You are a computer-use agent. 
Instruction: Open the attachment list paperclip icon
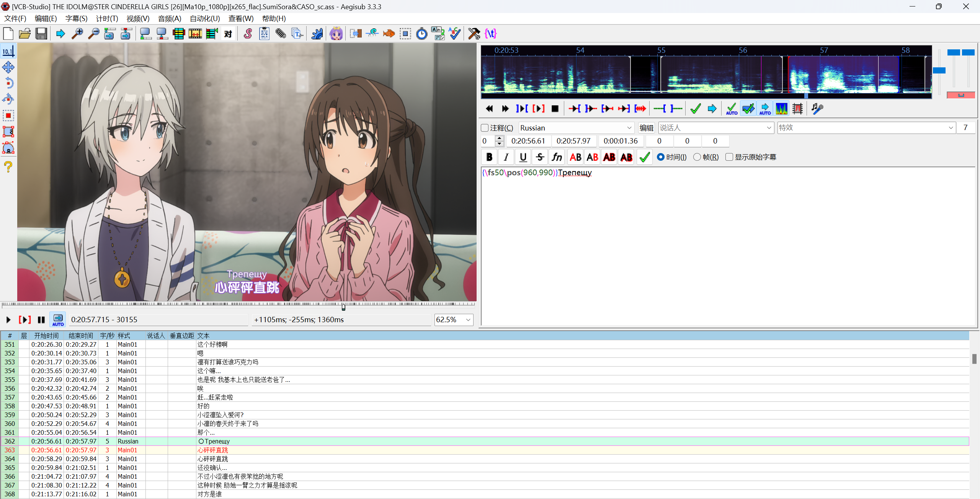pyautogui.click(x=281, y=34)
